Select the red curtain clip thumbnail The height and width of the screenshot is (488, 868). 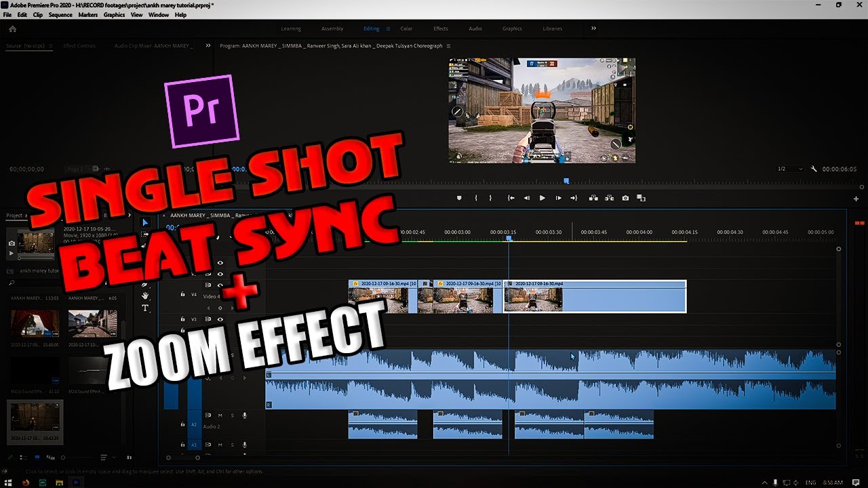click(x=35, y=323)
